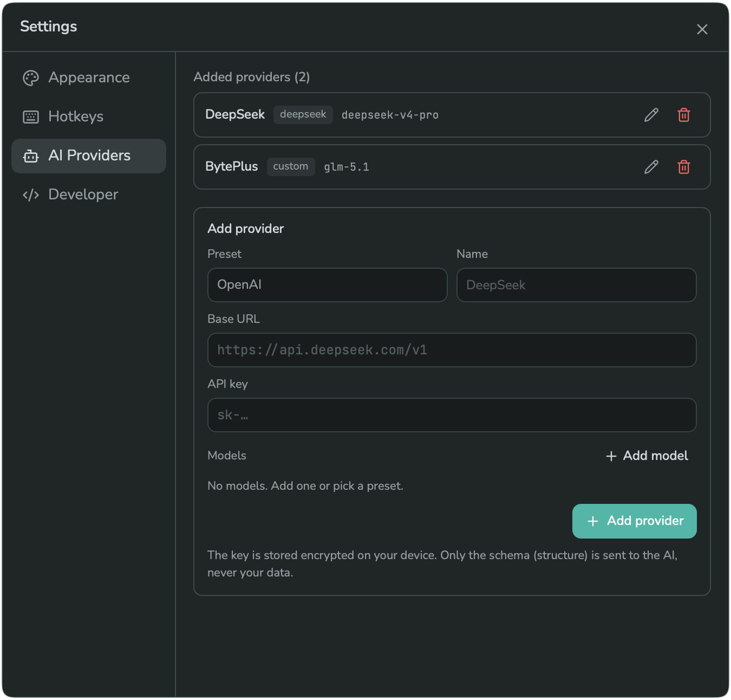This screenshot has width=731, height=700.
Task: Open the Appearance settings section
Action: [x=89, y=78]
